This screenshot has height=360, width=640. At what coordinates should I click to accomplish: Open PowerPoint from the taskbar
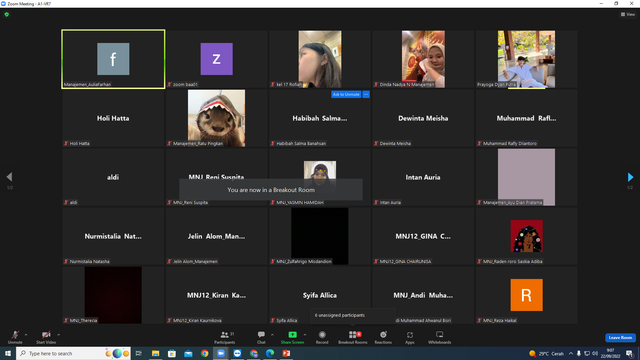pyautogui.click(x=287, y=353)
